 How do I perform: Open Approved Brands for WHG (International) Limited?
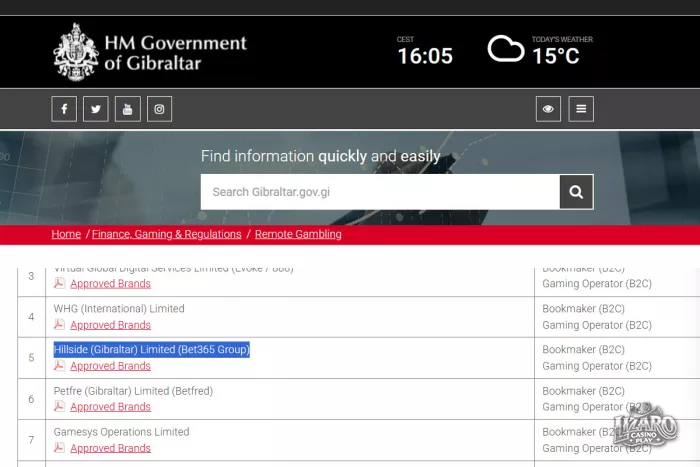click(110, 325)
